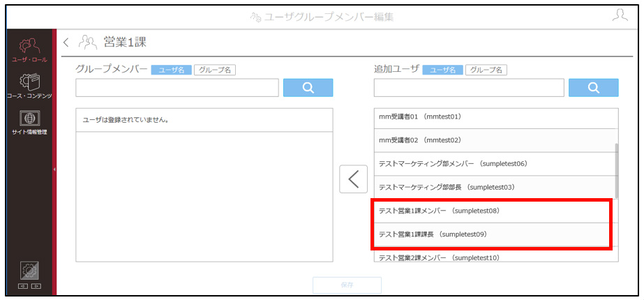This screenshot has height=300, width=644.
Task: Open the user profile icon at top right
Action: coord(620,15)
